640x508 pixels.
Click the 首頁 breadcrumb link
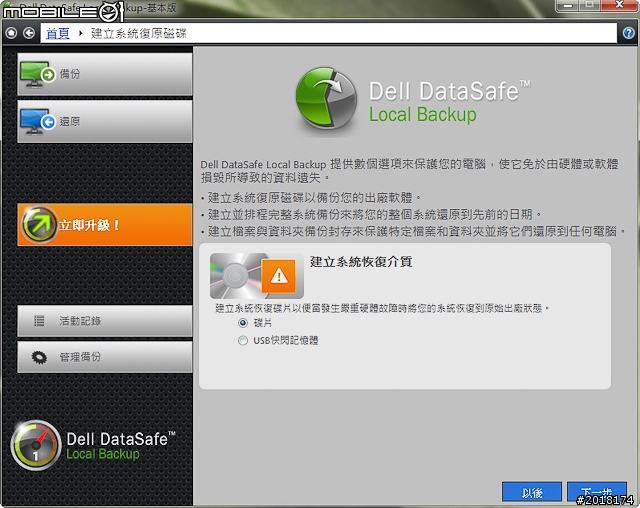pos(58,33)
